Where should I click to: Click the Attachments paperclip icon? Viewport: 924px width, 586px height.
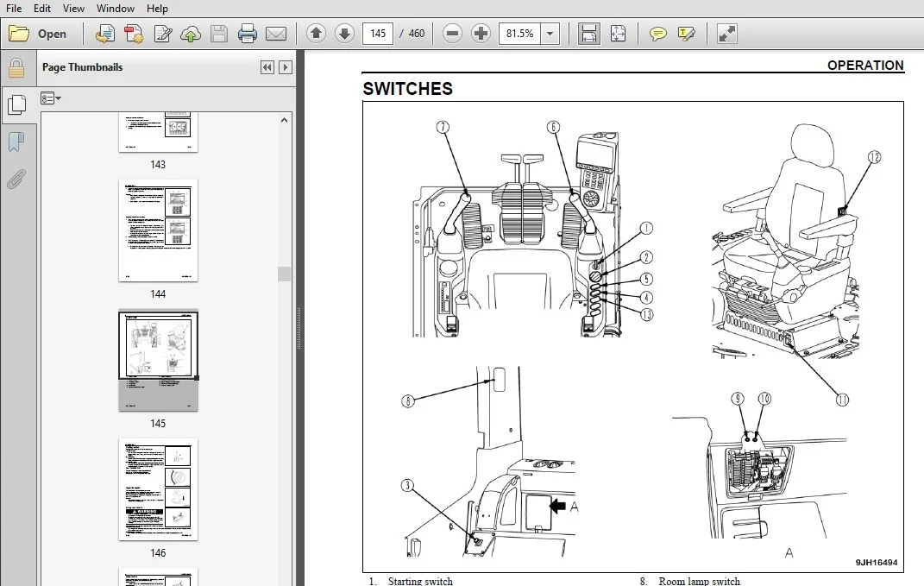click(x=16, y=179)
